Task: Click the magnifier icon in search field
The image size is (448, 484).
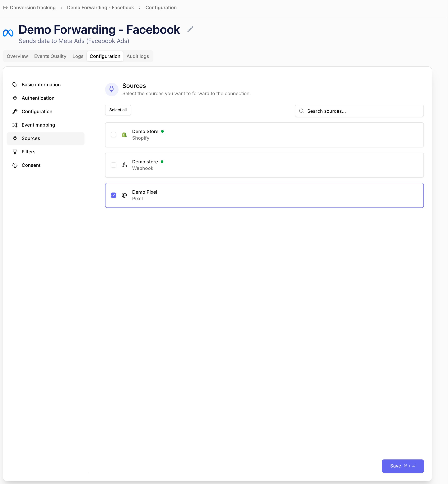Action: tap(301, 111)
